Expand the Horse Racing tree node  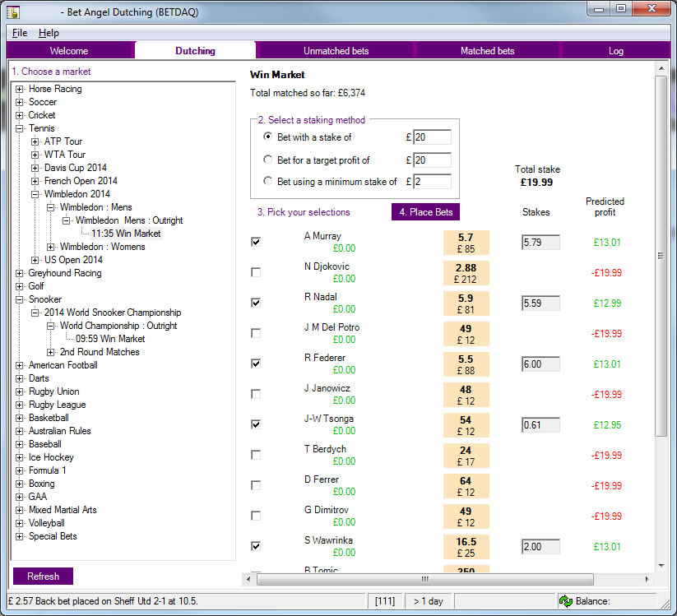coord(20,89)
